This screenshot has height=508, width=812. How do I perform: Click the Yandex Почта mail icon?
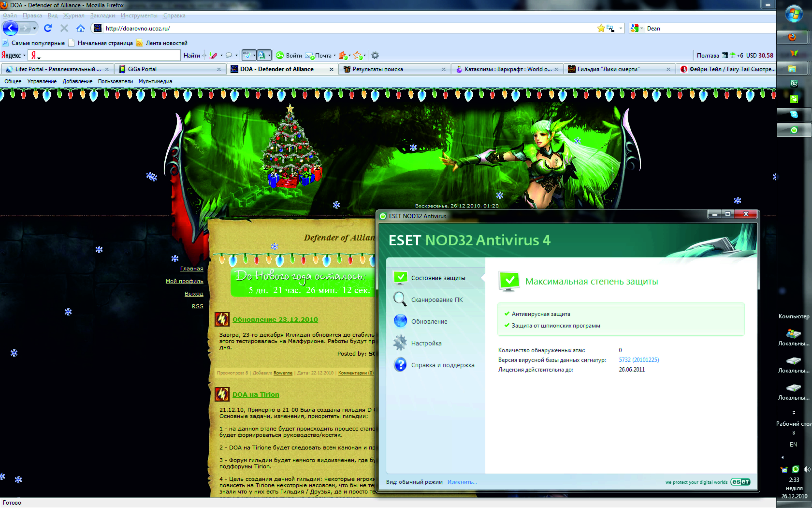[x=309, y=55]
